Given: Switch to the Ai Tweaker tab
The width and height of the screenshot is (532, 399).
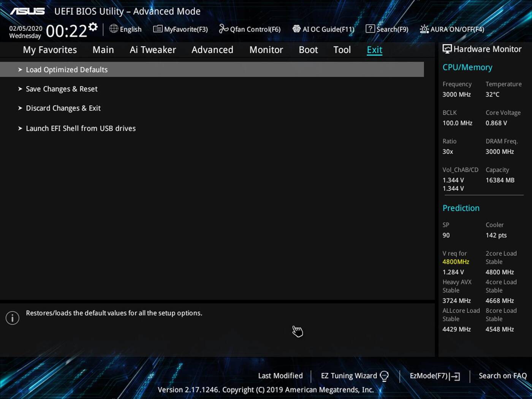Looking at the screenshot, I should [153, 49].
